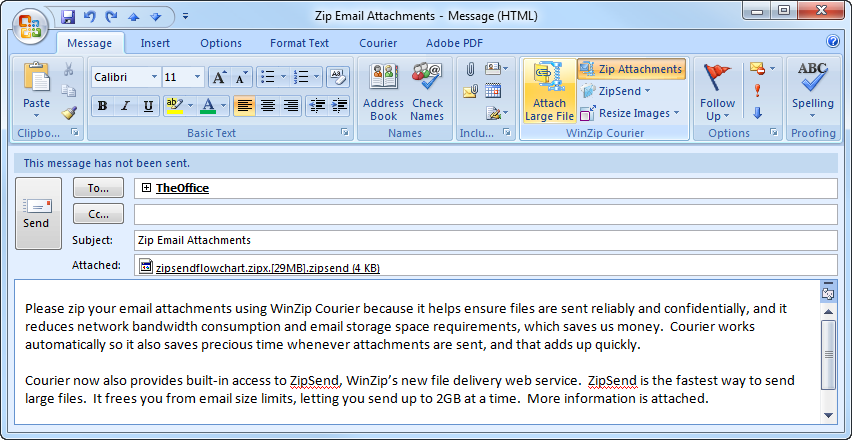Open the Clipboard dialog launcher

(x=75, y=132)
